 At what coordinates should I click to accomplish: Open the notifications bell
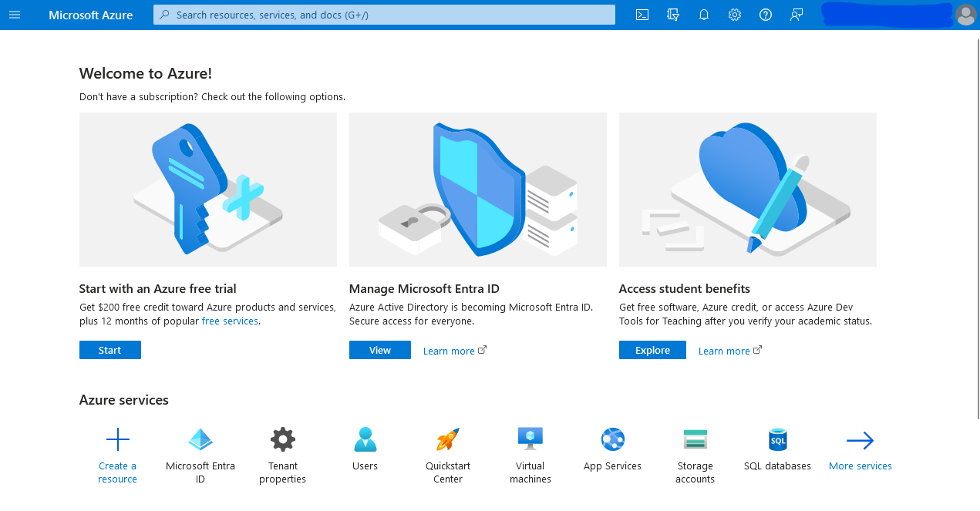point(704,15)
